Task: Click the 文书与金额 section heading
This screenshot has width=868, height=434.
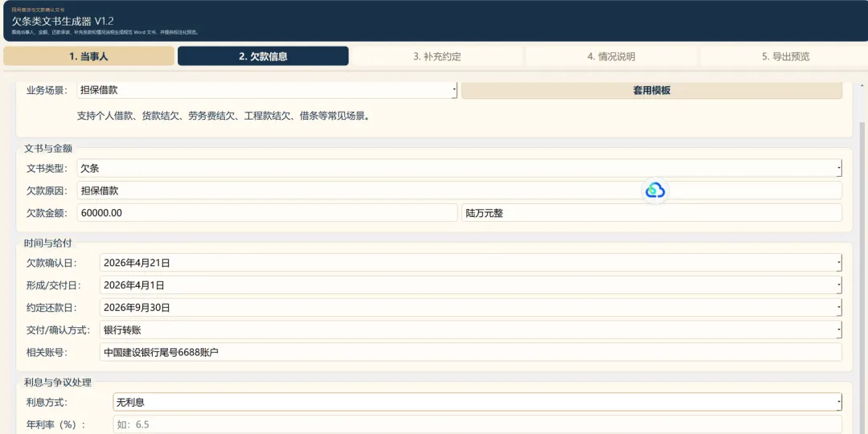Action: tap(48, 149)
